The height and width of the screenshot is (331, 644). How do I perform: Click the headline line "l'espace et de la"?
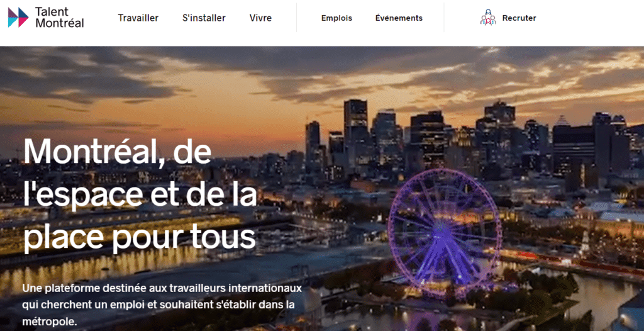pyautogui.click(x=140, y=194)
